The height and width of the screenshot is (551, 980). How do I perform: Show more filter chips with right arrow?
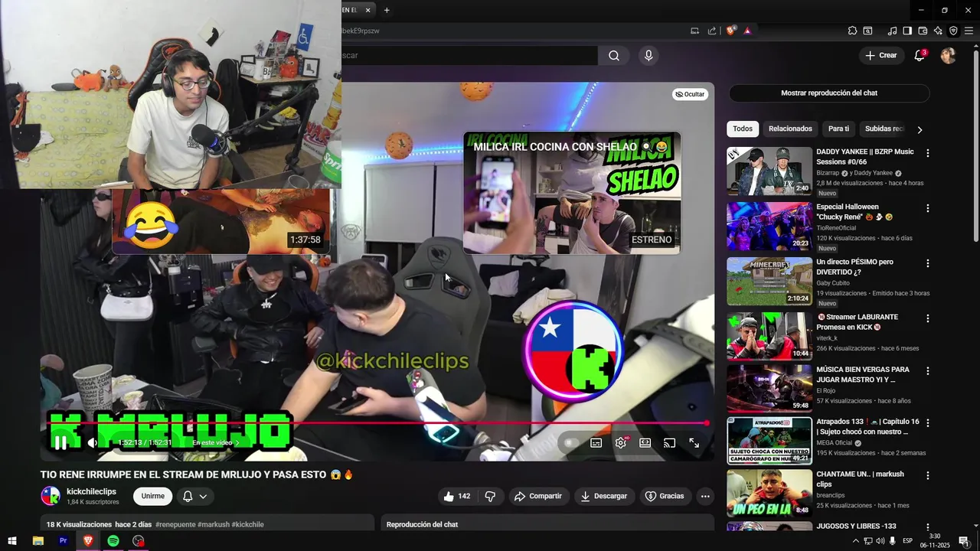920,129
